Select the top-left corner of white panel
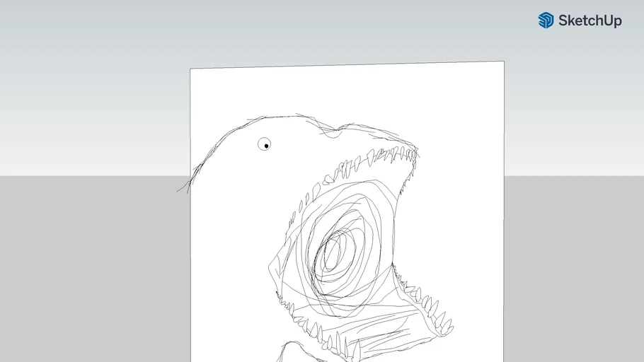Image resolution: width=644 pixels, height=362 pixels. tap(190, 69)
